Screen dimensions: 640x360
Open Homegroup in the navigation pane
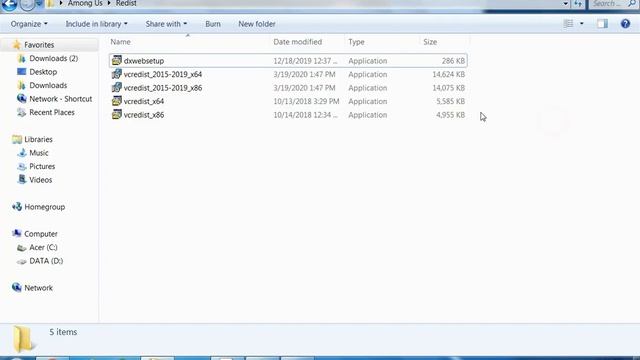click(x=44, y=207)
